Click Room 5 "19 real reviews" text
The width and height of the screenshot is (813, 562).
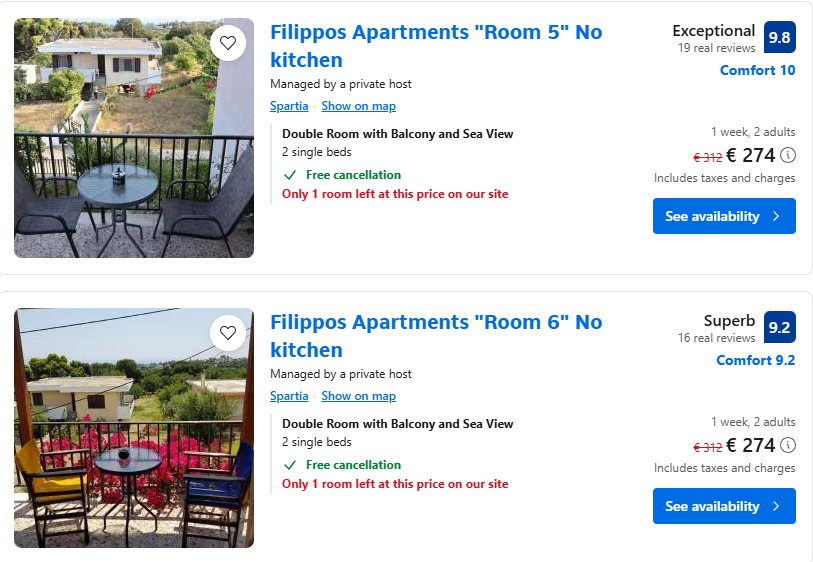[716, 48]
